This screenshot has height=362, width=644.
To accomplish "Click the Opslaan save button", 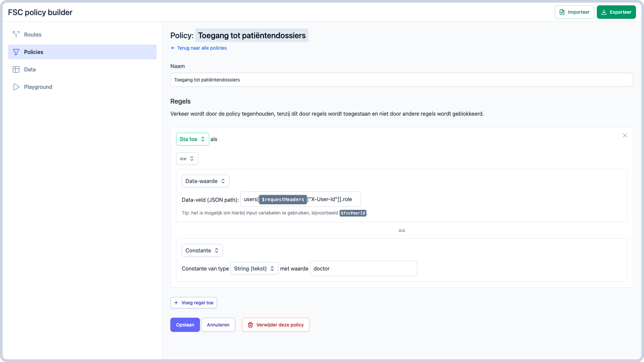I will pos(185,325).
